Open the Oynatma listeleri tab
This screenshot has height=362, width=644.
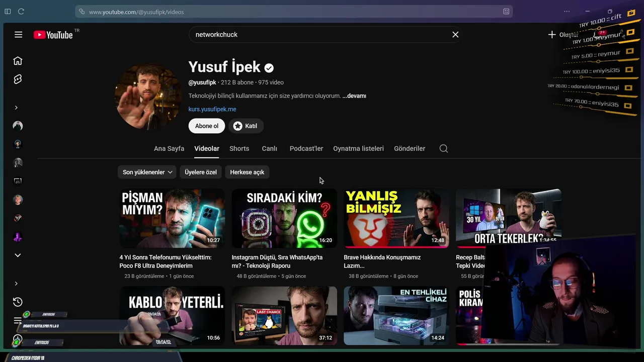tap(358, 148)
